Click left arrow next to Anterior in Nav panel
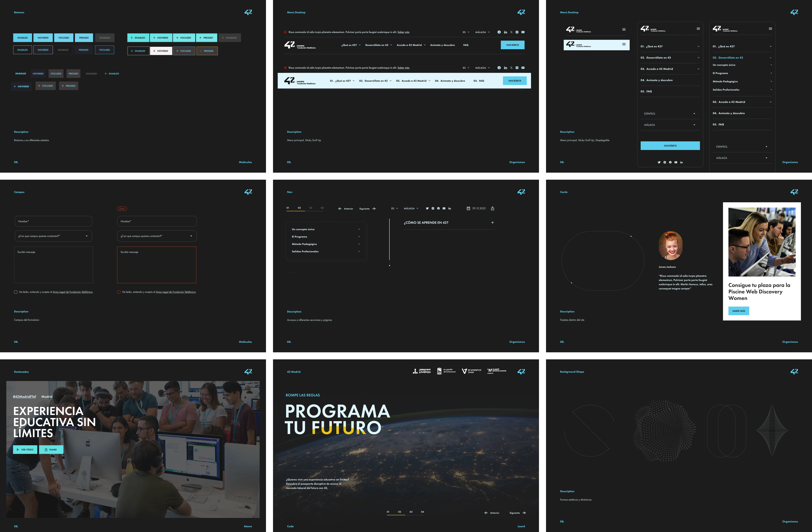The image size is (812, 532). pyautogui.click(x=340, y=209)
